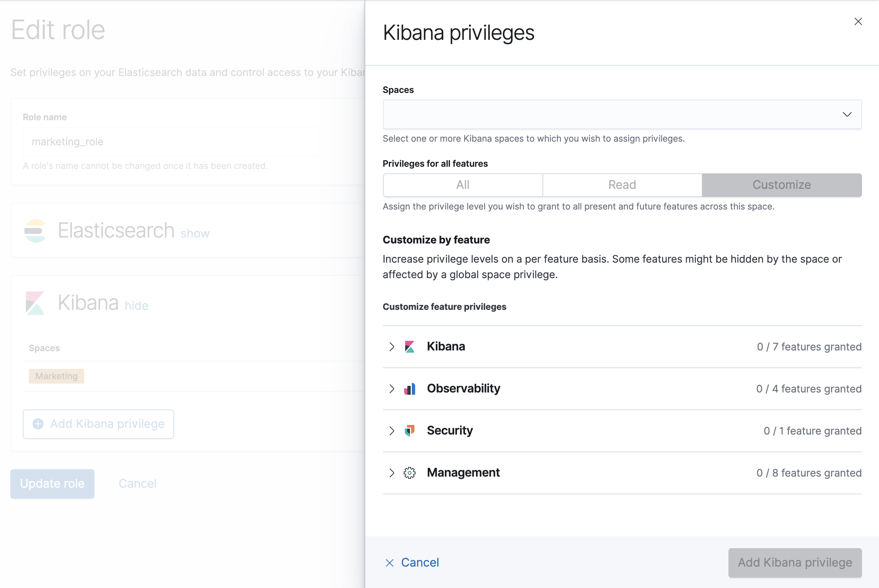879x588 pixels.
Task: Click the Observability bar-chart icon
Action: coord(410,389)
